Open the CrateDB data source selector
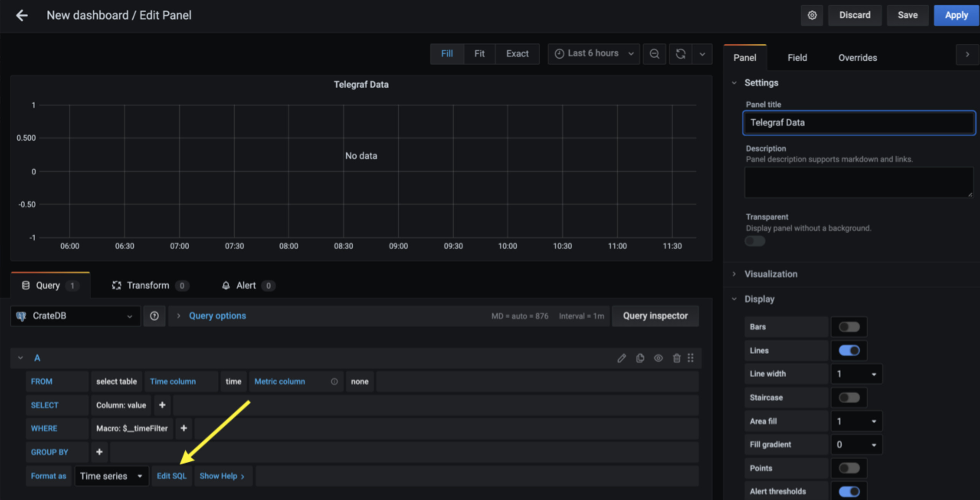 (x=75, y=316)
